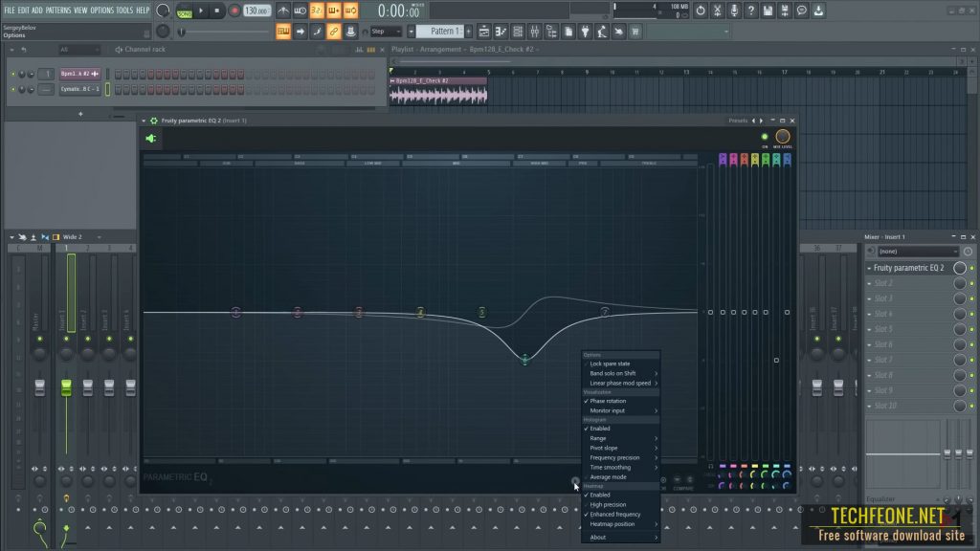The height and width of the screenshot is (551, 980).
Task: Toggle the countdown before recording icon
Action: [x=317, y=11]
